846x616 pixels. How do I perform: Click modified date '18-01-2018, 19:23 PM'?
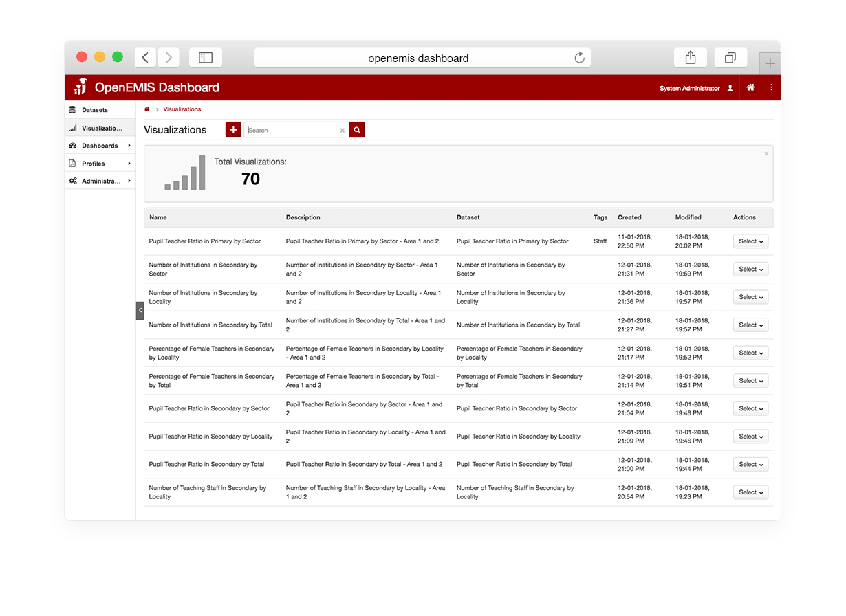[693, 492]
